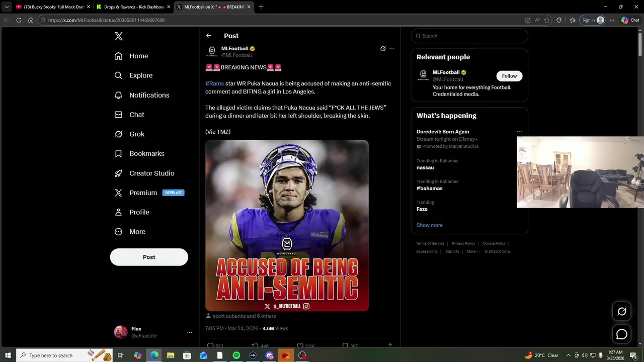Viewport: 644px width, 362px height.
Task: Click the Flax profile avatar
Action: pyautogui.click(x=121, y=332)
